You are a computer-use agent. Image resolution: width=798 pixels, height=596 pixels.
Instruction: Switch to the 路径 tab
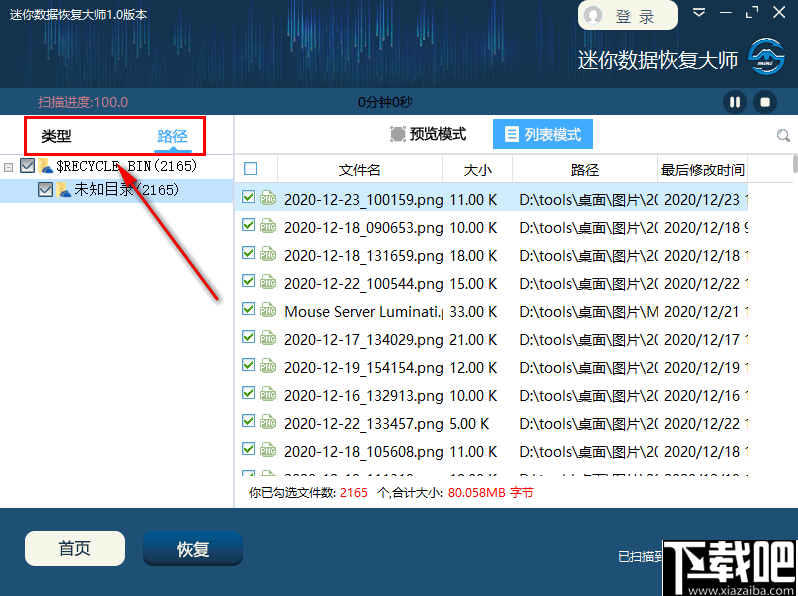(x=173, y=136)
